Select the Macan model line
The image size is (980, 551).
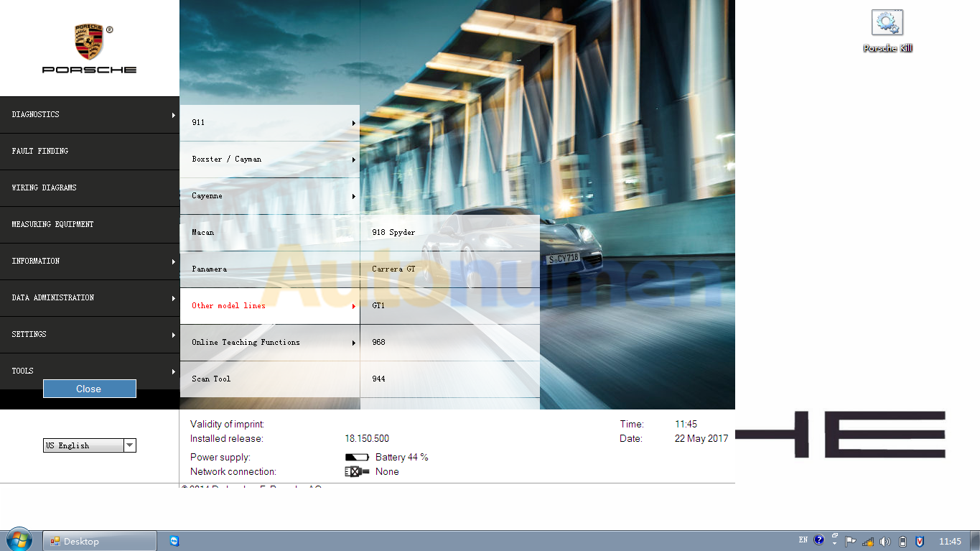pyautogui.click(x=270, y=233)
